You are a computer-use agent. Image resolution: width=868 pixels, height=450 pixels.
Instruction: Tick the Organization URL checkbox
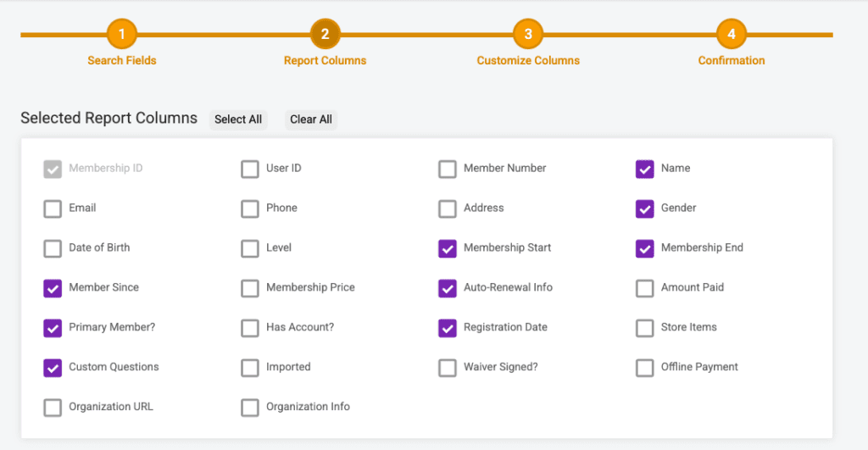(x=53, y=408)
